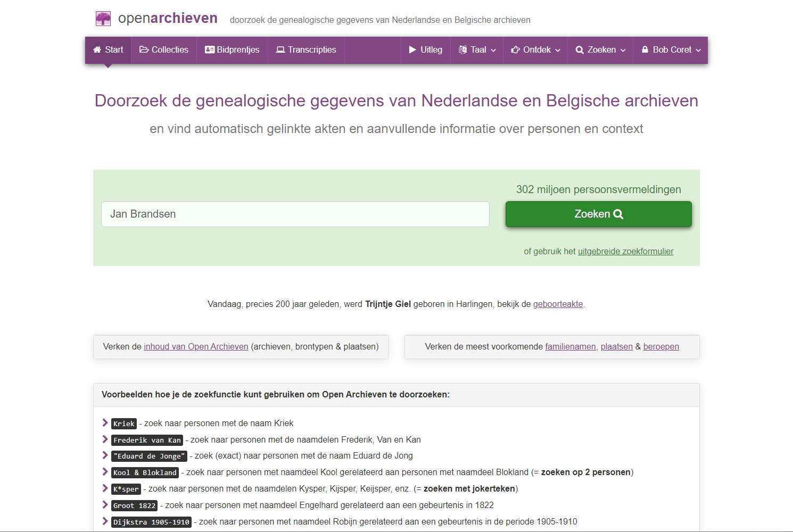Open the Transcripties page
Image resolution: width=793 pixels, height=532 pixels.
click(306, 50)
